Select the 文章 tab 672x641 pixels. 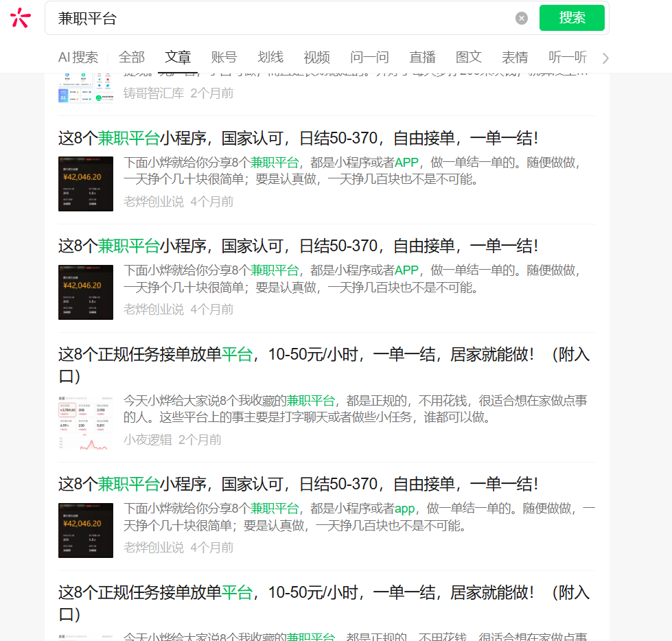(177, 57)
